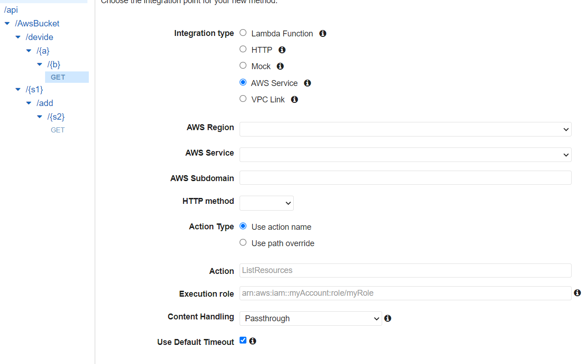
Task: Click info icon for Execution role
Action: tap(577, 293)
